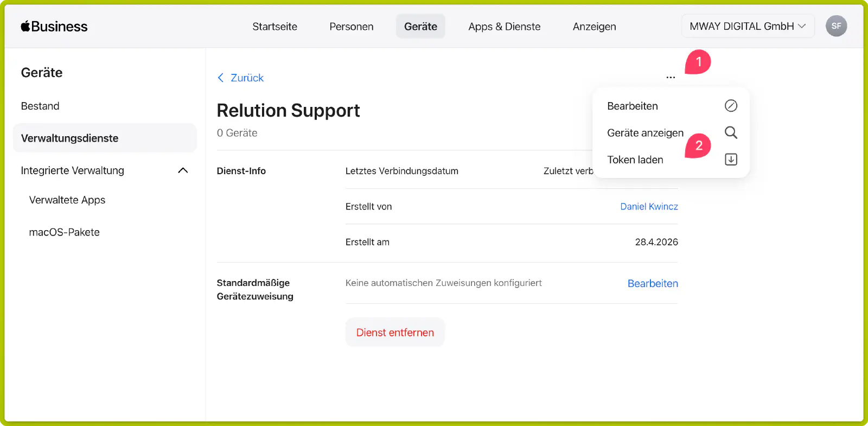Click the 'Erstellt am' label
The image size is (868, 426).
tap(367, 242)
